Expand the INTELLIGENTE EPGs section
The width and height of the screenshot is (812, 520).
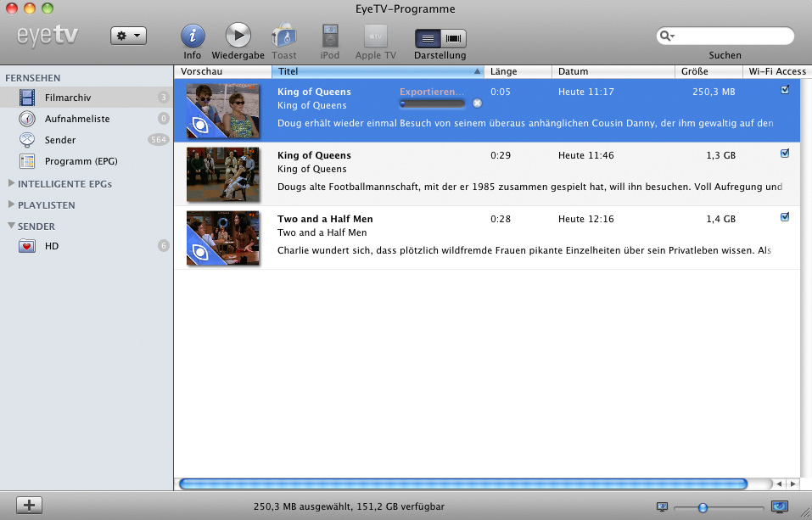coord(11,183)
